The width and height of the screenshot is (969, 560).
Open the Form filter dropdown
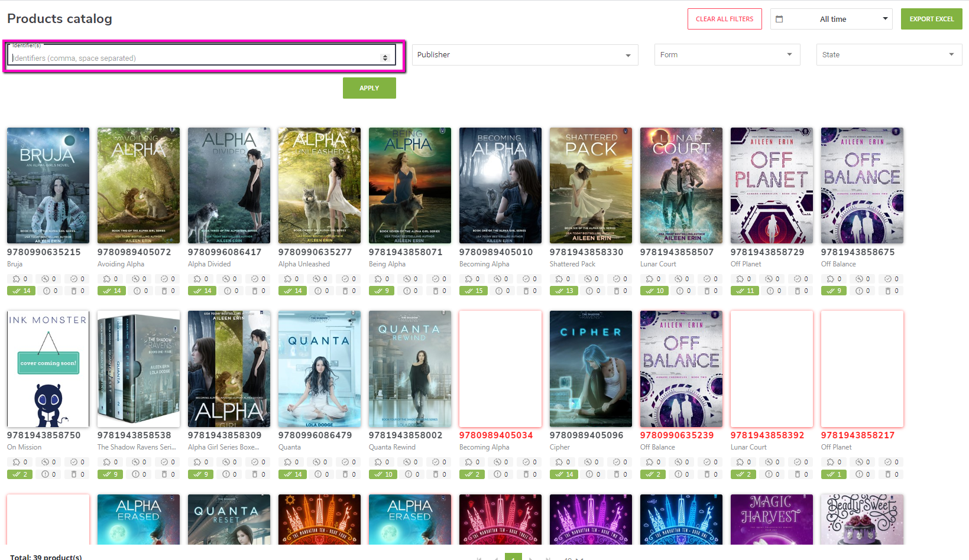coord(727,55)
